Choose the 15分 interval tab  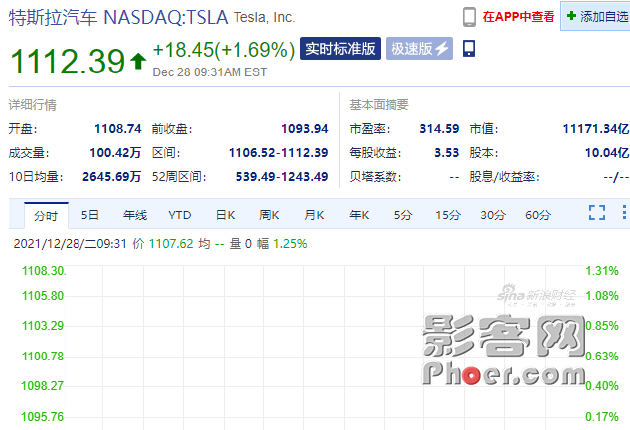(x=448, y=215)
